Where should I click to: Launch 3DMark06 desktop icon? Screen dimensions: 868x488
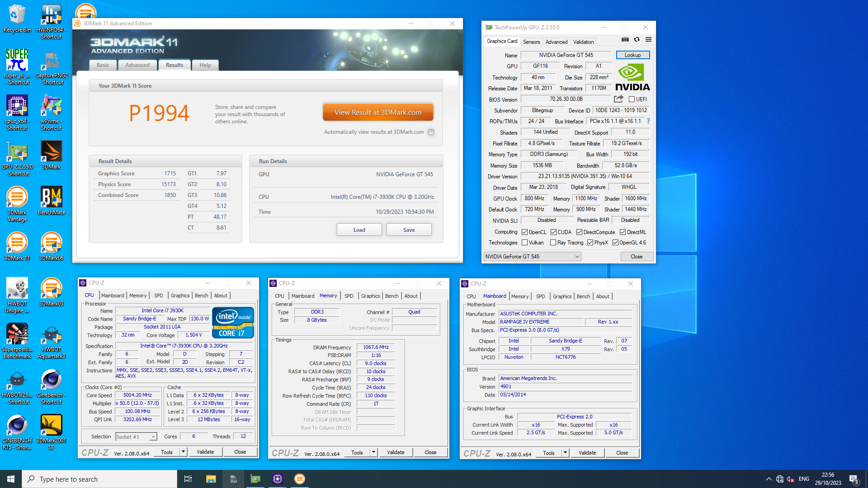52,246
